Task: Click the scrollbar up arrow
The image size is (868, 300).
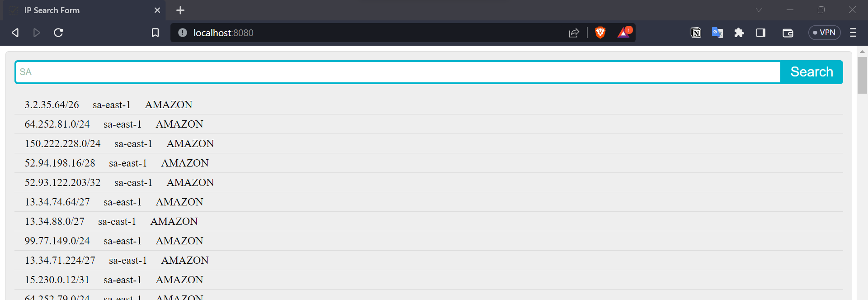Action: pyautogui.click(x=862, y=52)
